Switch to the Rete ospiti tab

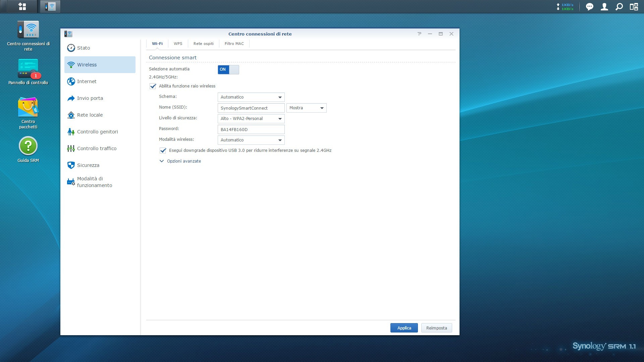(203, 44)
